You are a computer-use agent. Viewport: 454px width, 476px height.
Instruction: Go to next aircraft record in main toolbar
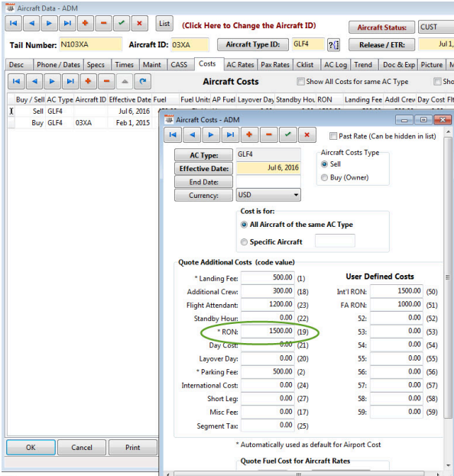tap(49, 24)
